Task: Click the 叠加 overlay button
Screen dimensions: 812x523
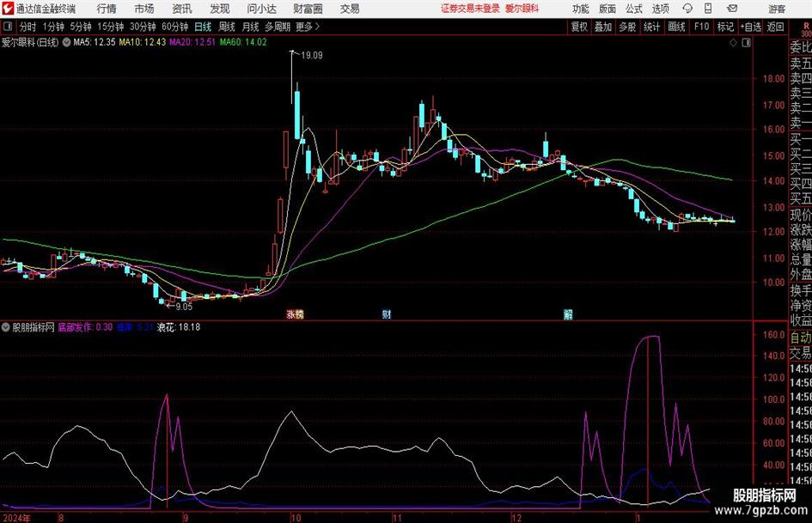Action: 603,27
